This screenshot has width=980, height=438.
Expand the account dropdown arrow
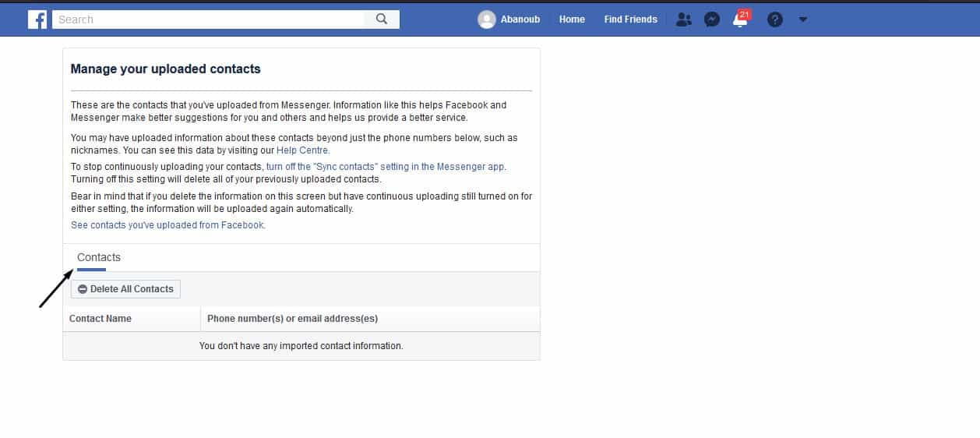pyautogui.click(x=803, y=19)
